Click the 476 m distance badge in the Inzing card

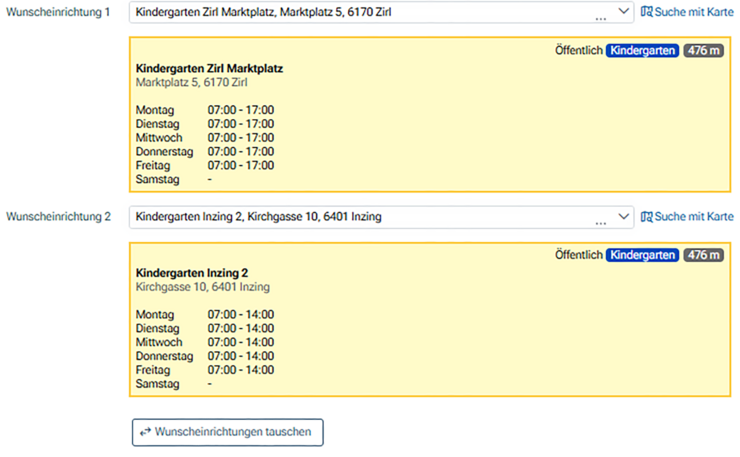[x=704, y=255]
